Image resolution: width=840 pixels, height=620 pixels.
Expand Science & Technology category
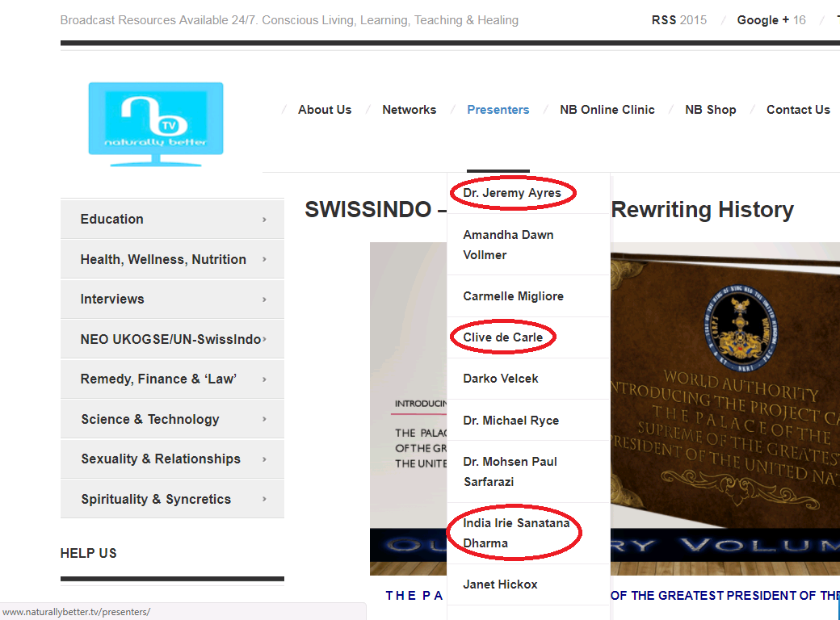coord(172,419)
